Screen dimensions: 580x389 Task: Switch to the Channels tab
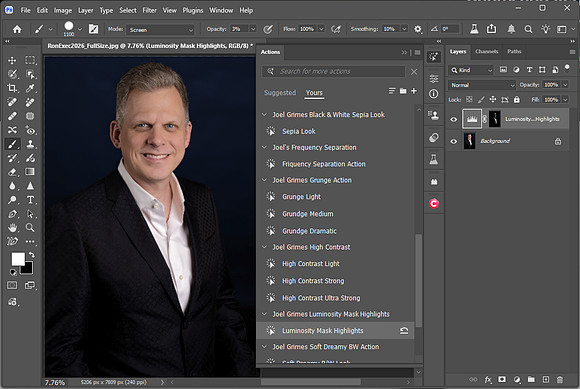pyautogui.click(x=486, y=51)
